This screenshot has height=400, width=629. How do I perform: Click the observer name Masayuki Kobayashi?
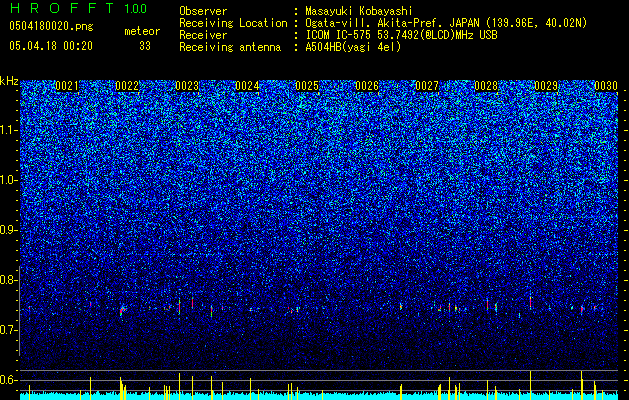tap(359, 11)
